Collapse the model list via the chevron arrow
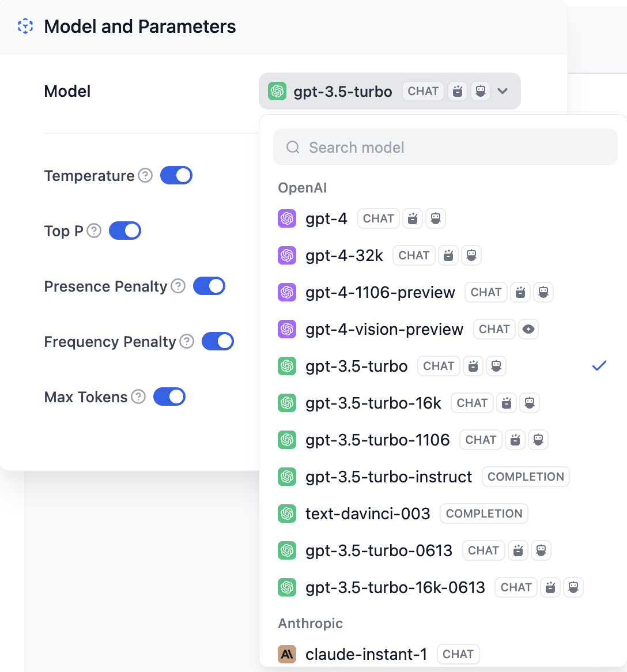This screenshot has width=627, height=672. pyautogui.click(x=502, y=90)
